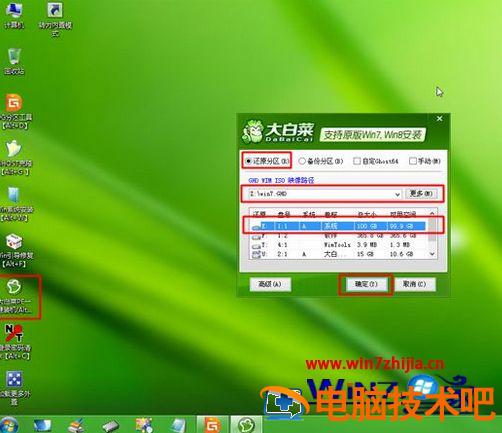Viewport: 502px width, 433px height.
Task: Click the DiskGenius icon in the taskbar
Action: (212, 425)
